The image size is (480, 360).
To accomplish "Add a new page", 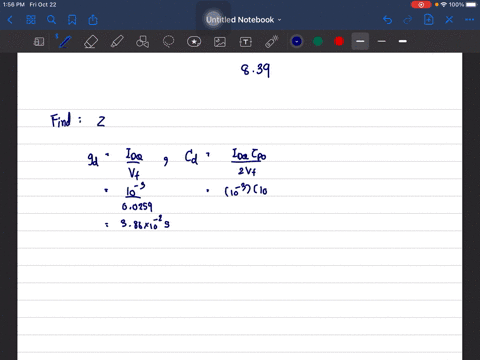I will tap(429, 20).
